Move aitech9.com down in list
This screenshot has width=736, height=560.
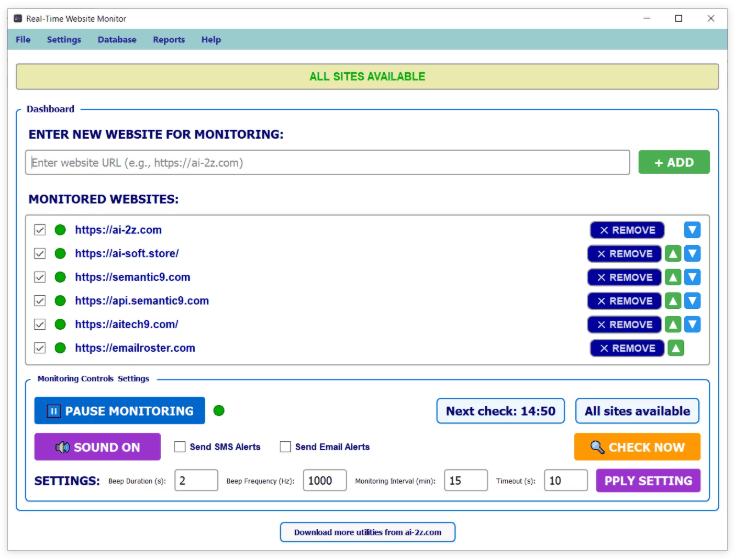[692, 324]
